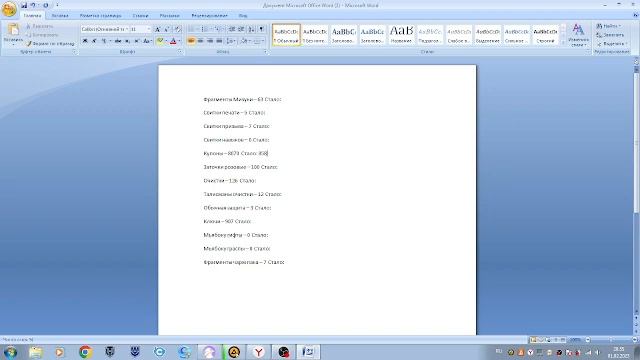Undo the last action in Quick Access toolbar

tap(33, 5)
